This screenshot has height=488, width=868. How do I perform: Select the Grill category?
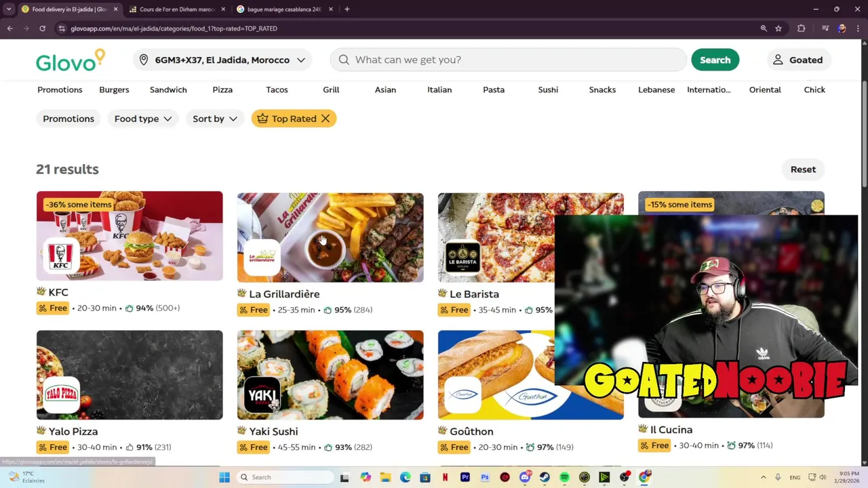click(331, 89)
